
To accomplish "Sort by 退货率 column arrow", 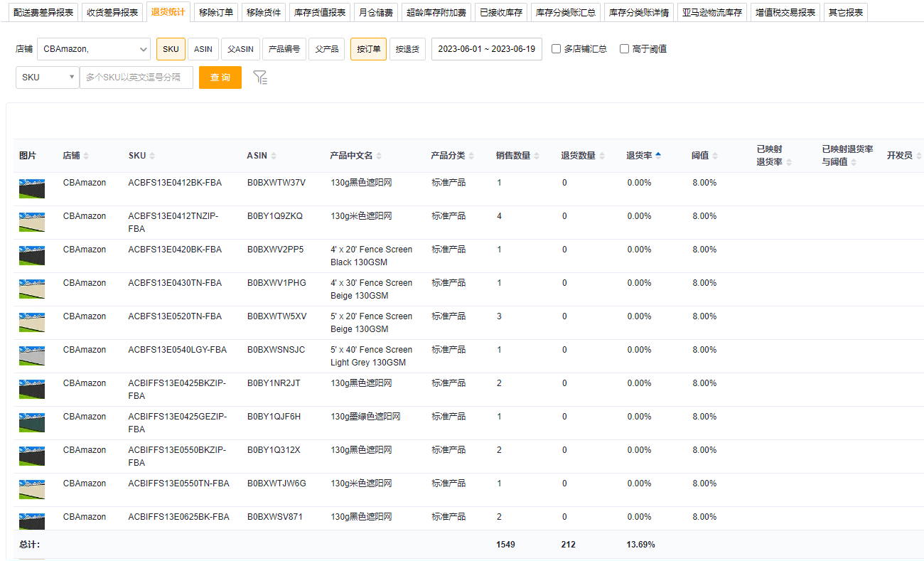I will (658, 156).
